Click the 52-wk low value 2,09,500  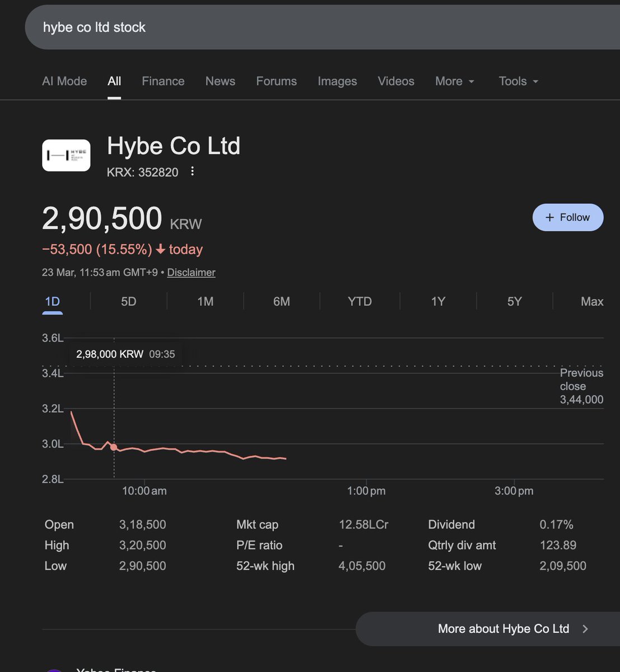[563, 566]
